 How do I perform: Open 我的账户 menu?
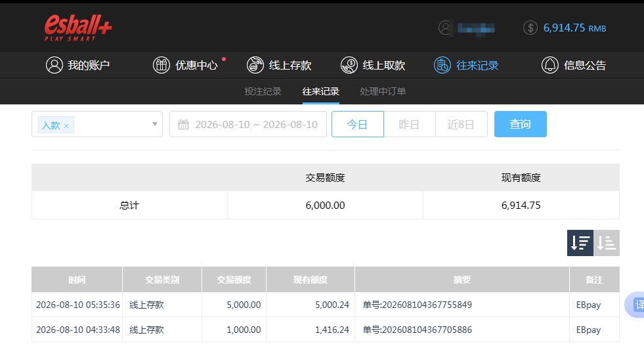click(x=78, y=65)
